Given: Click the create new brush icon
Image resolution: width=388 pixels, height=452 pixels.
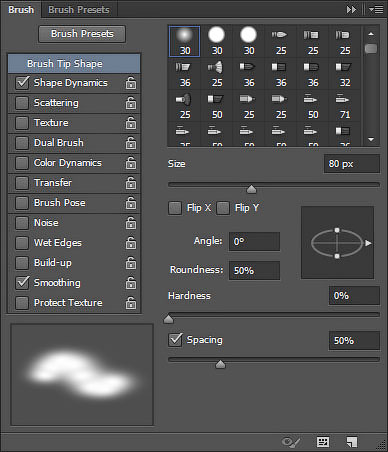Looking at the screenshot, I should click(352, 442).
